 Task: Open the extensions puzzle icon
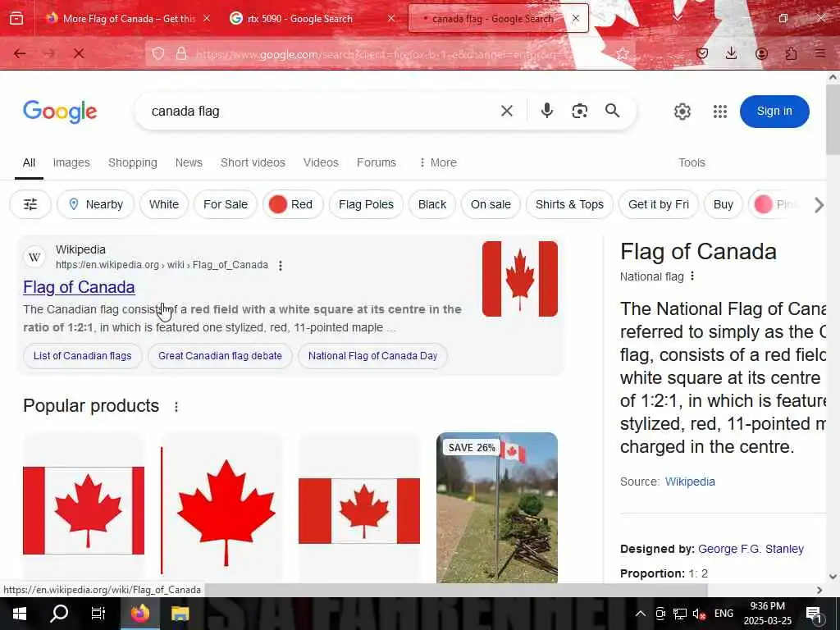[x=791, y=53]
